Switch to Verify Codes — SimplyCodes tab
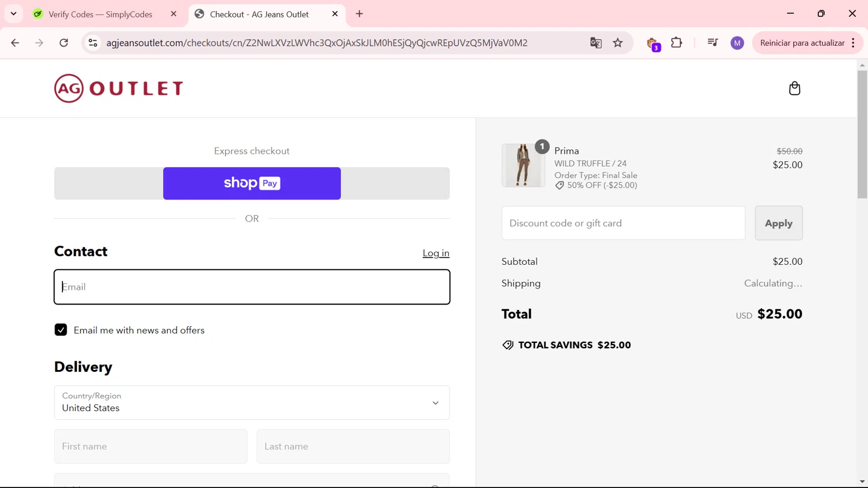Viewport: 868px width, 488px height. pos(100,14)
